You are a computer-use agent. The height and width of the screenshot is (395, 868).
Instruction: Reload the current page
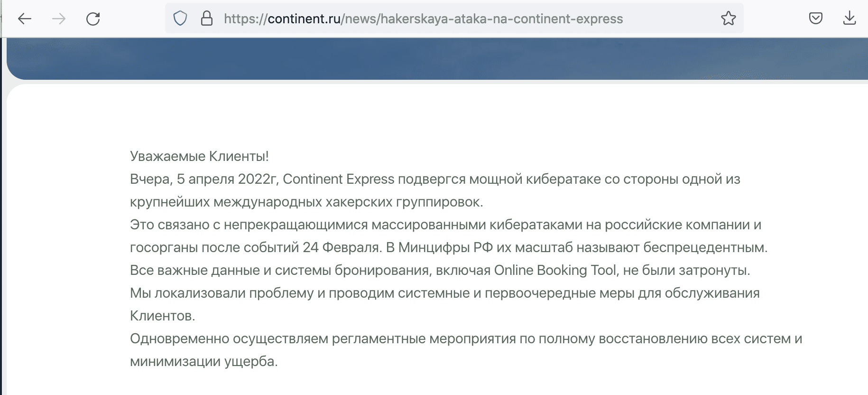93,19
